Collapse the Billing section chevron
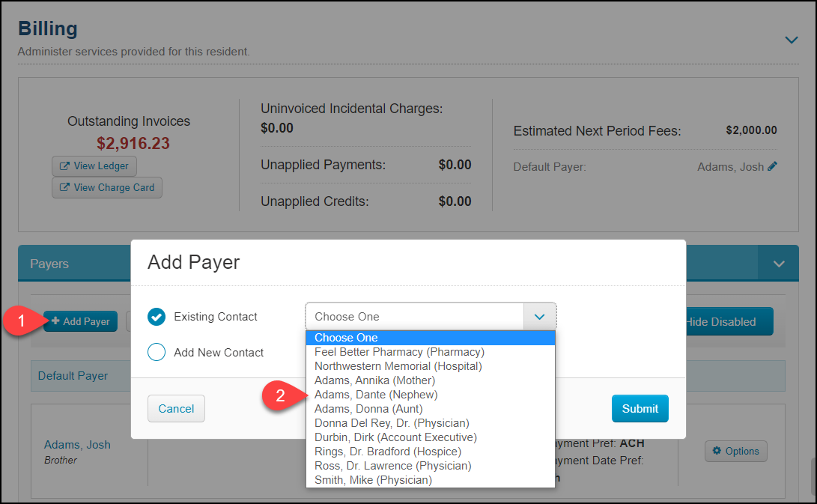The height and width of the screenshot is (504, 817). 791,40
